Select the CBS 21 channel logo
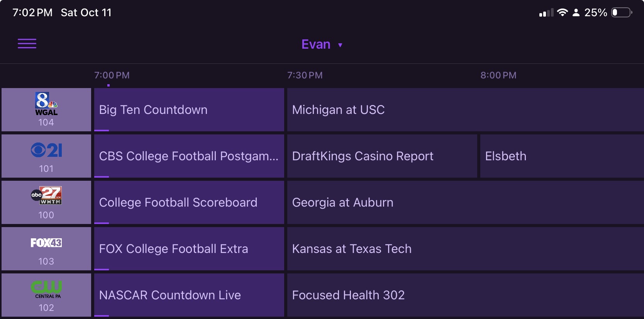Viewport: 644px width, 319px height. pos(46,156)
